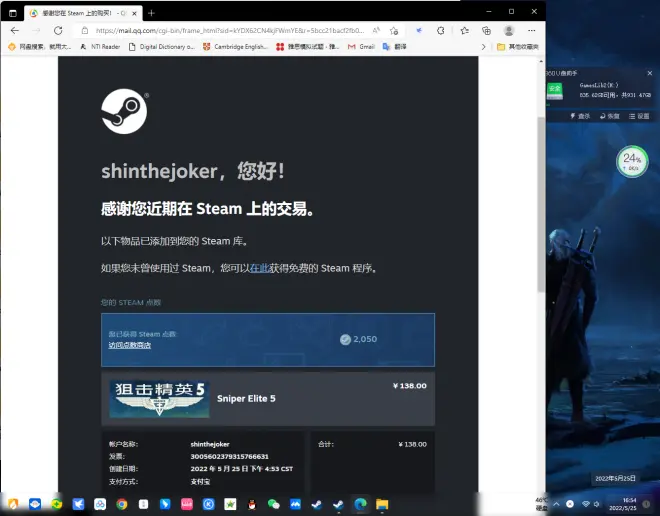The width and height of the screenshot is (660, 516).
Task: Open the second Steam icon beside Edge in taskbar
Action: [338, 504]
